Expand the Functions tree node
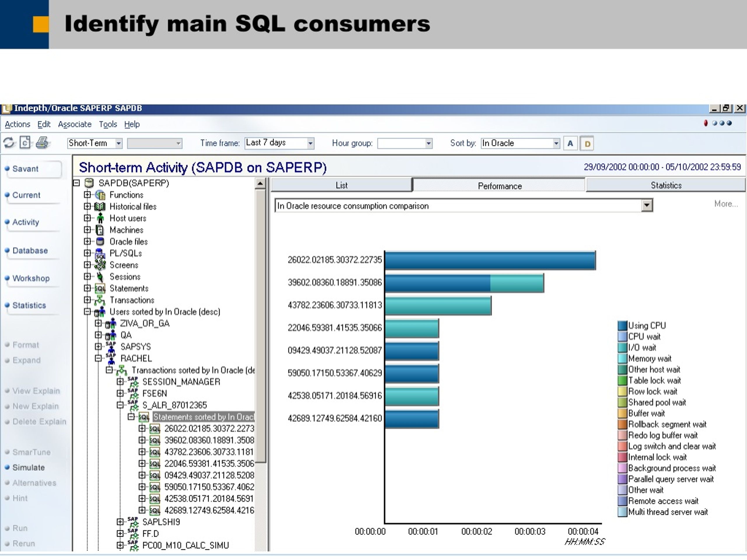Screen dimensions: 747x560 pos(88,195)
